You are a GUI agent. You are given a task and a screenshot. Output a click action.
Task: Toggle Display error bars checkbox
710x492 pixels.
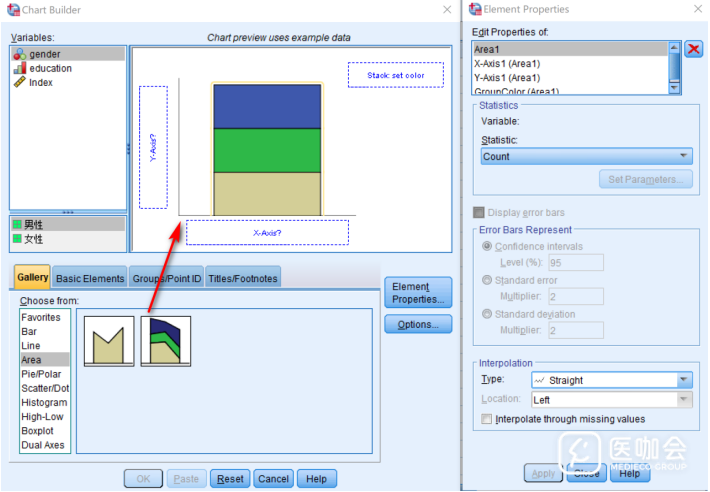[x=479, y=212]
